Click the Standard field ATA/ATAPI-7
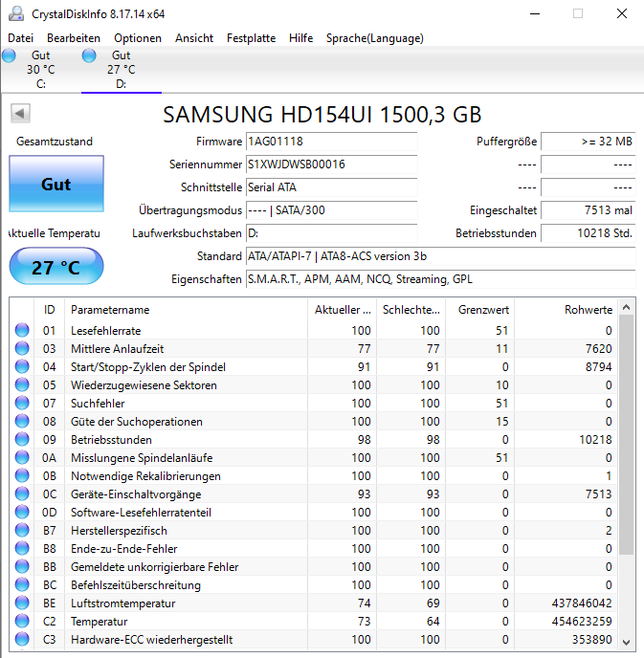This screenshot has width=644, height=658. point(440,256)
